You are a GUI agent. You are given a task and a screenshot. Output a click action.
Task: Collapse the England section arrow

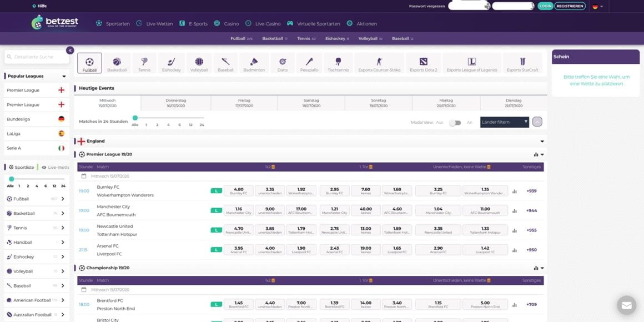click(x=542, y=141)
